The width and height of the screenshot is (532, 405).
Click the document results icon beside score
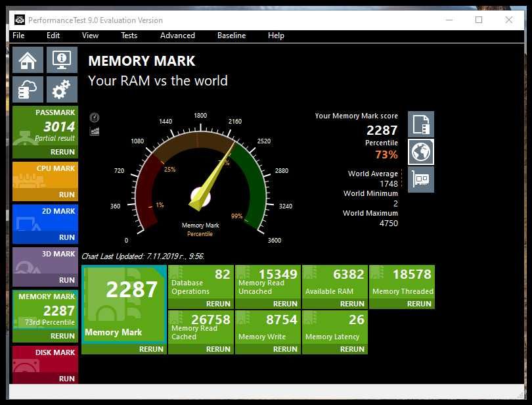pos(421,124)
